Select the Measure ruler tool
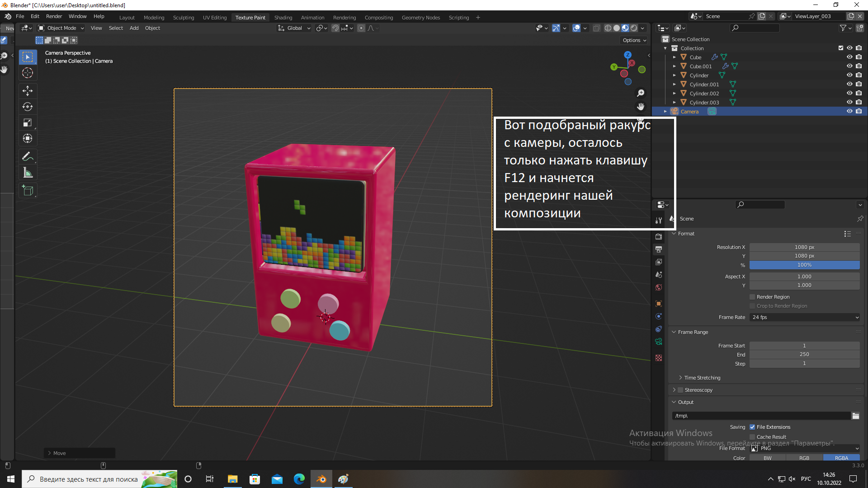Viewport: 868px width, 488px height. click(x=28, y=172)
